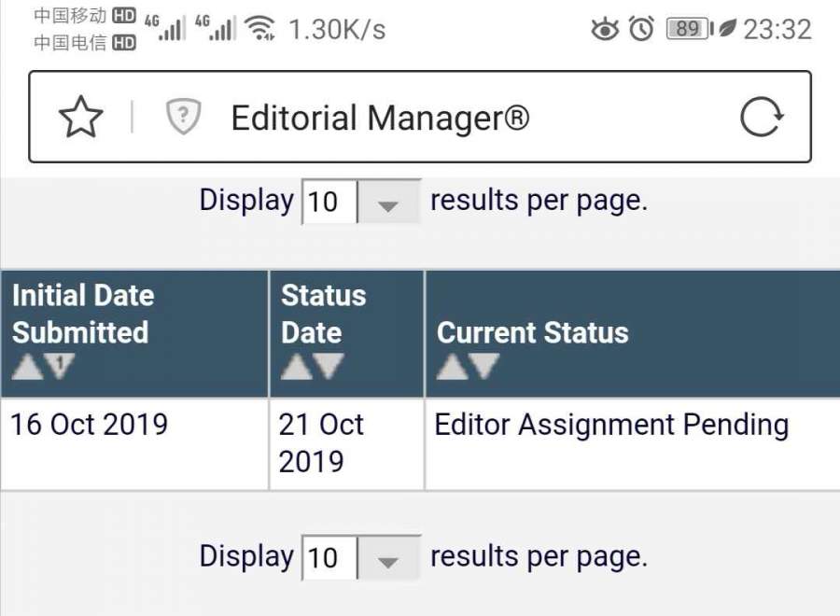Open the top results-per-page dropdown arrow
This screenshot has width=840, height=616.
388,202
